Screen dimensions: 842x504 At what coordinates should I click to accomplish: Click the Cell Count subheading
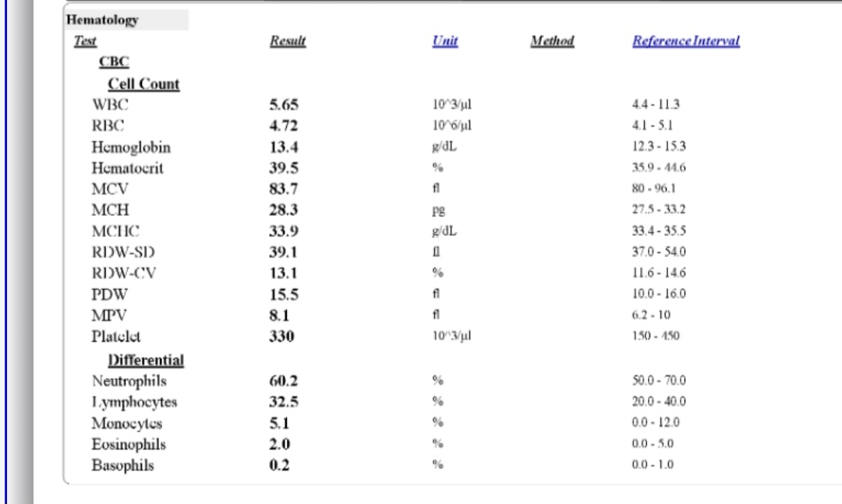coord(143,83)
